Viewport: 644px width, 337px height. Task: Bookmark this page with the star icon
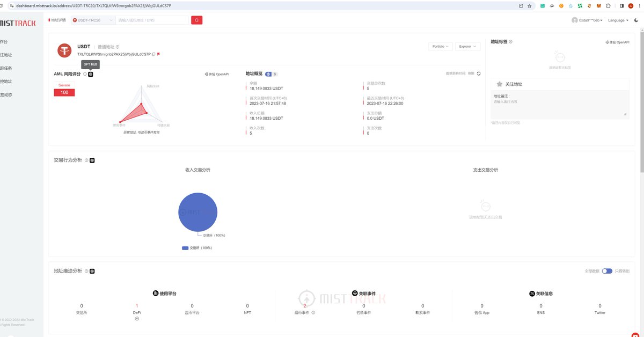point(530,5)
